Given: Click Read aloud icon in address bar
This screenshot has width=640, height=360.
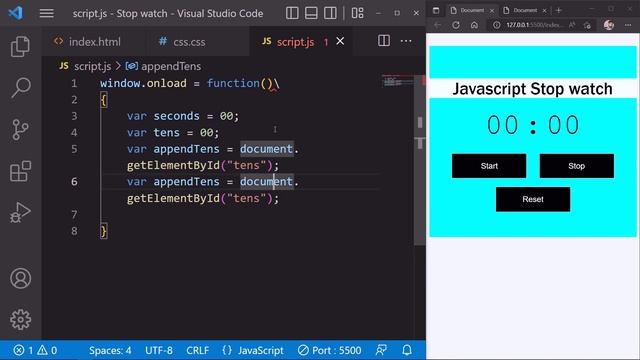Looking at the screenshot, I should click(572, 25).
